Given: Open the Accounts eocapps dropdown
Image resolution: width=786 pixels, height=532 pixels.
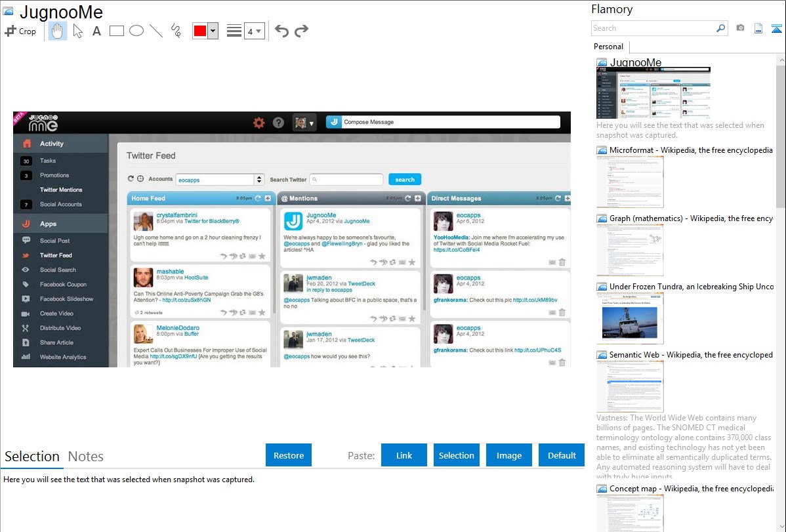Looking at the screenshot, I should (x=220, y=180).
